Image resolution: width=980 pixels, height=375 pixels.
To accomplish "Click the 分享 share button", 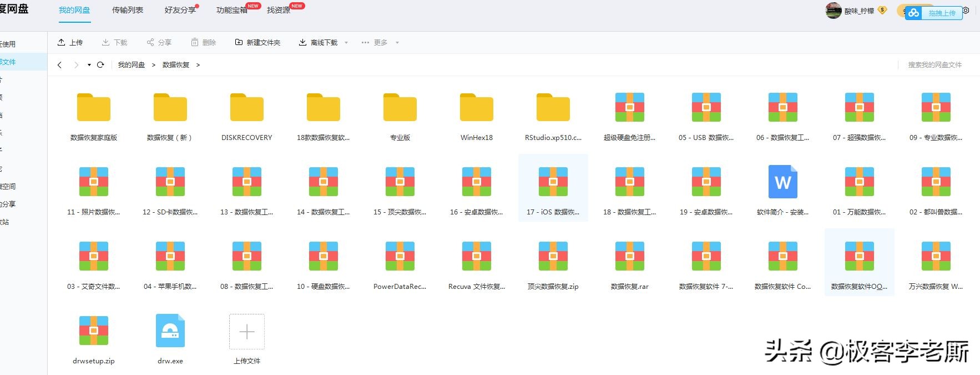I will coord(159,42).
